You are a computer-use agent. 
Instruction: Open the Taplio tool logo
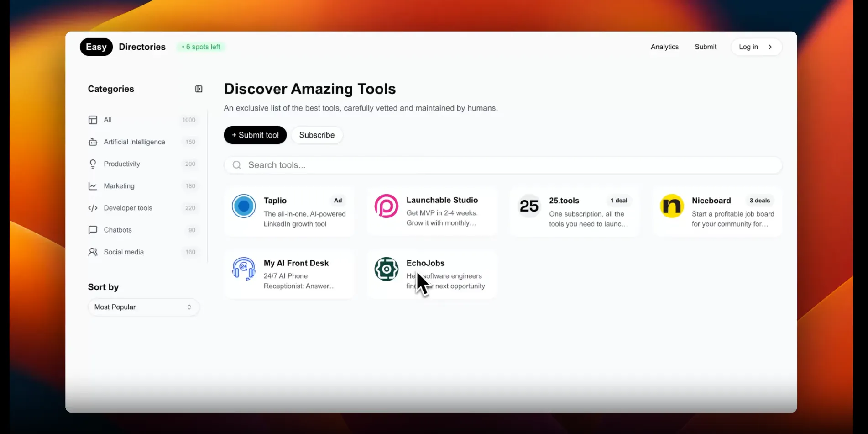pyautogui.click(x=243, y=206)
